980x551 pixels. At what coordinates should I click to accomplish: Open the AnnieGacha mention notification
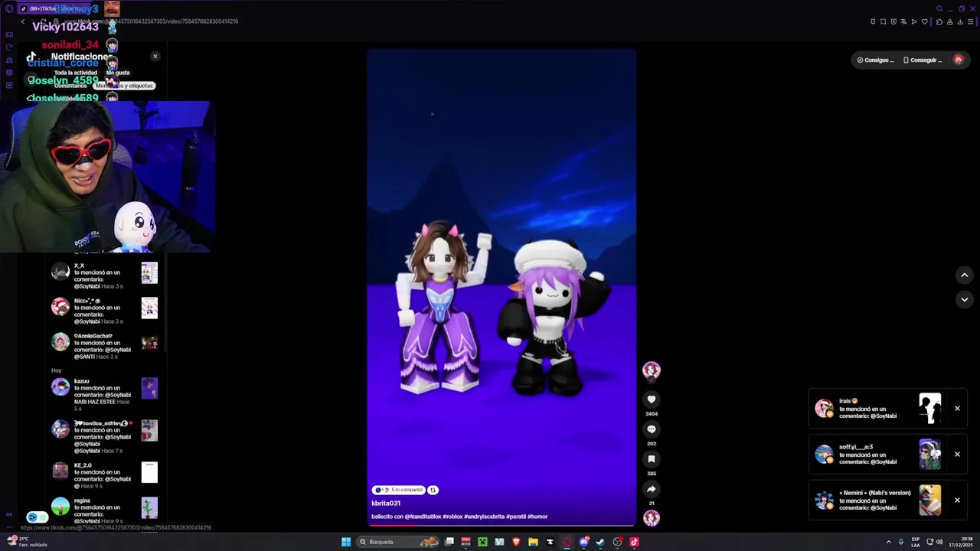pyautogui.click(x=104, y=346)
